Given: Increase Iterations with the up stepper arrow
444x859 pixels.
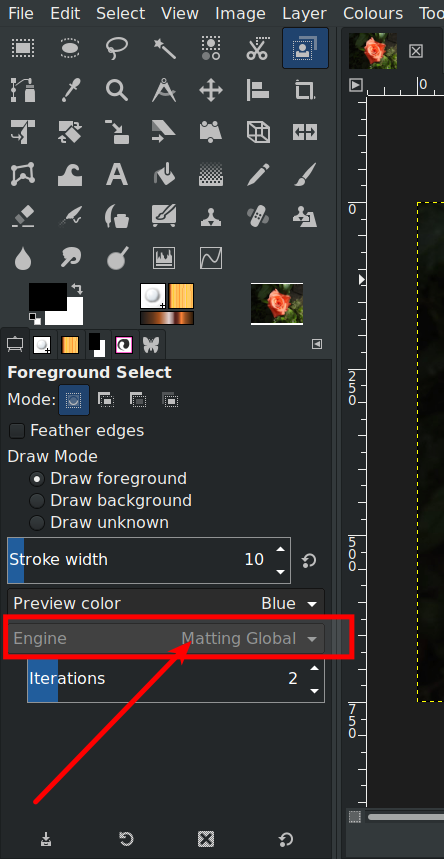Looking at the screenshot, I should (314, 668).
